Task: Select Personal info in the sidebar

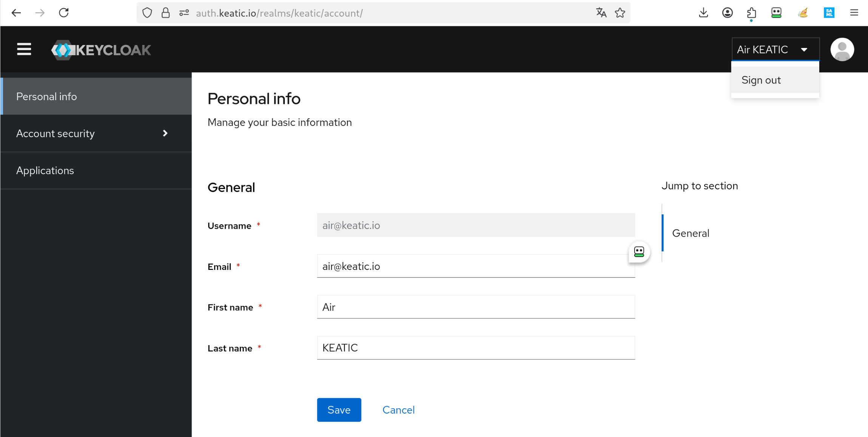Action: click(46, 97)
